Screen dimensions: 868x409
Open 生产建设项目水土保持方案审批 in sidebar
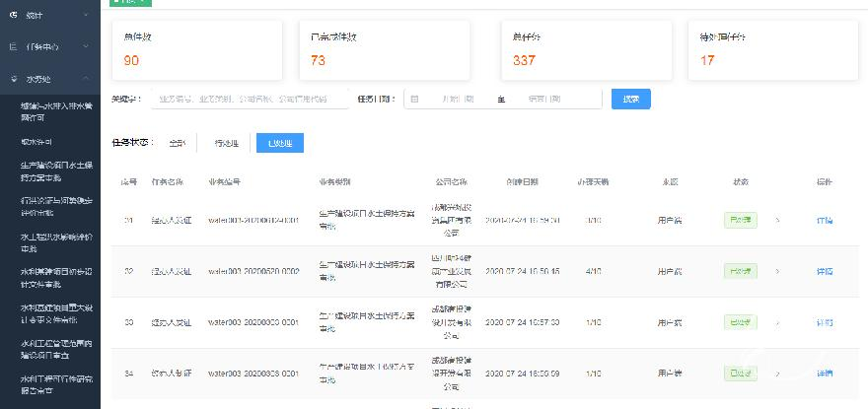(x=56, y=170)
